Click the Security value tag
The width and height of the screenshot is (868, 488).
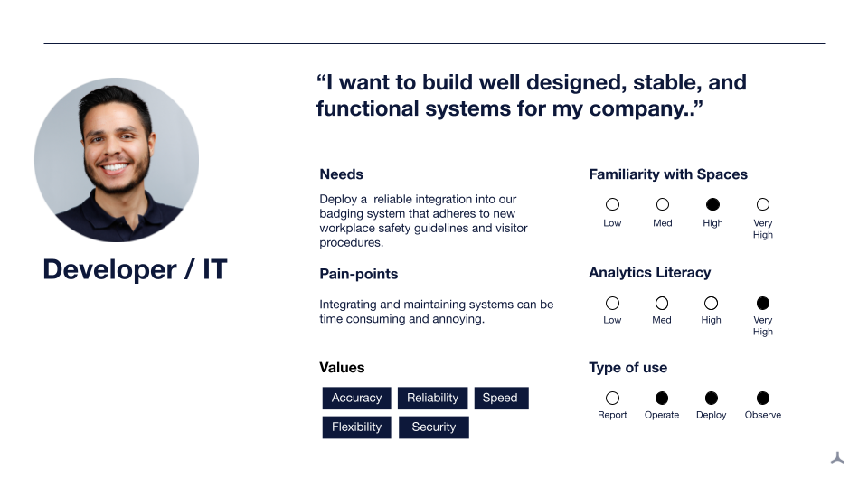click(434, 427)
